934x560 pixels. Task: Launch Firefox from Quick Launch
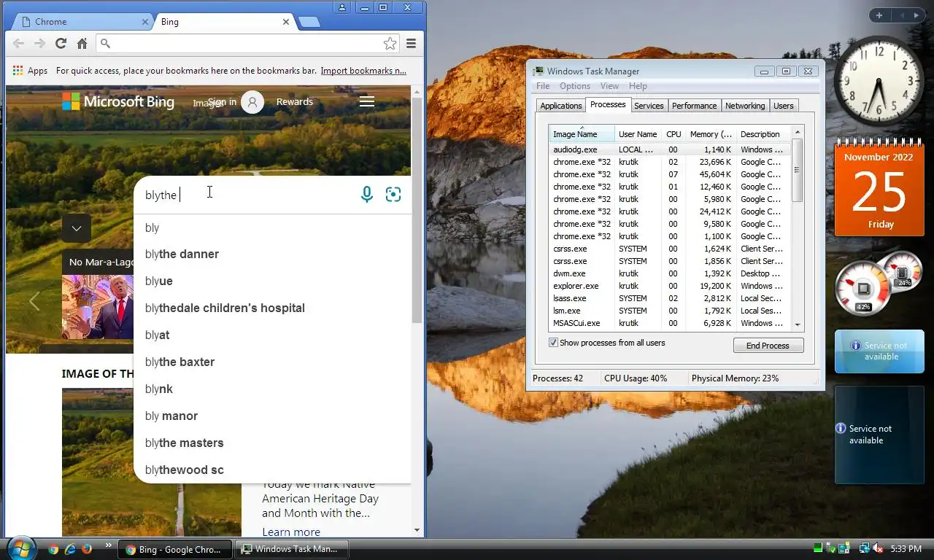point(87,549)
